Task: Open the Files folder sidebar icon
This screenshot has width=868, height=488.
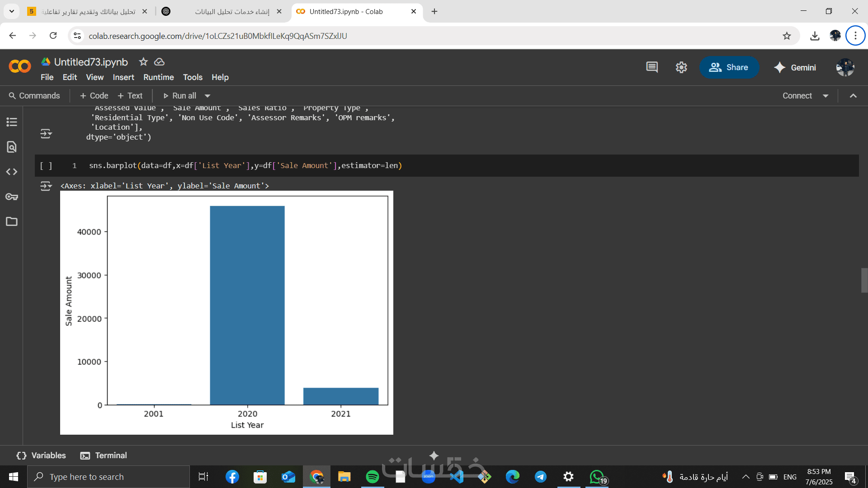Action: point(12,221)
